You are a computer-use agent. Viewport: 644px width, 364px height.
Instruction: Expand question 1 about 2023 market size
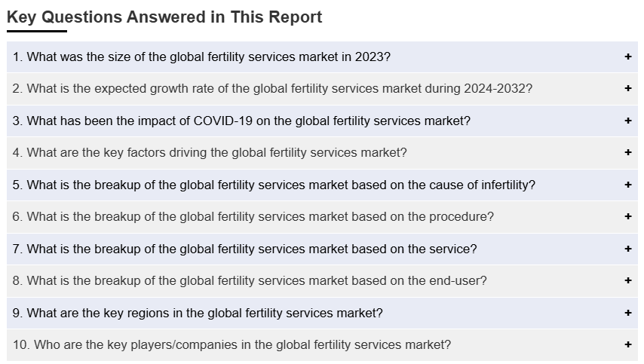[x=201, y=57]
